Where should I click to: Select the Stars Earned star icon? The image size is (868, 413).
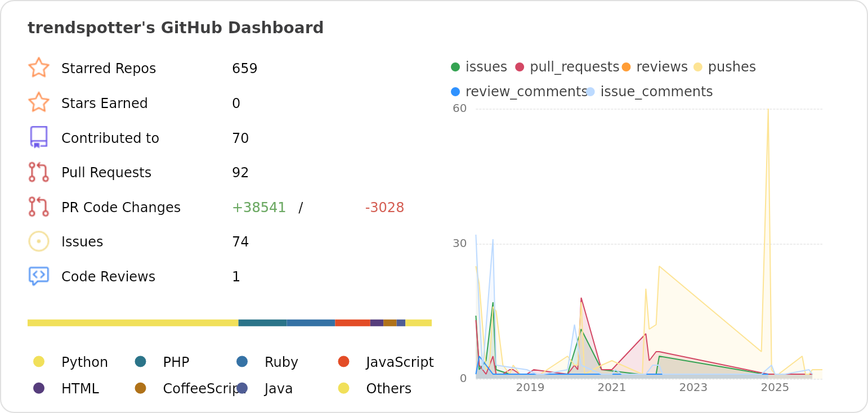[x=39, y=103]
